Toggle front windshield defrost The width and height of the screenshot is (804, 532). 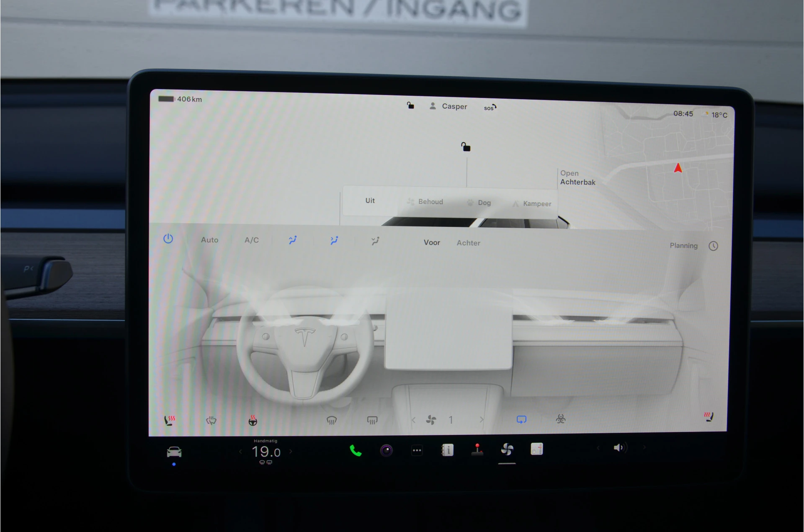331,419
